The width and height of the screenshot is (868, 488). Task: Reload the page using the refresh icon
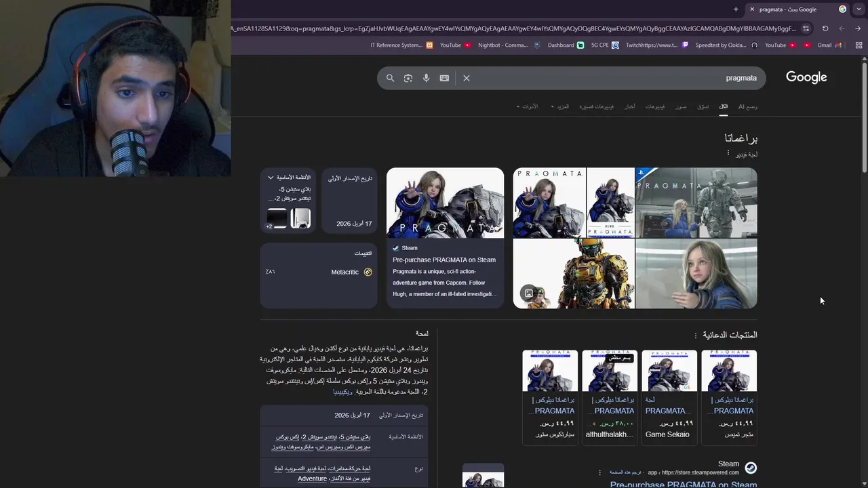tap(825, 28)
